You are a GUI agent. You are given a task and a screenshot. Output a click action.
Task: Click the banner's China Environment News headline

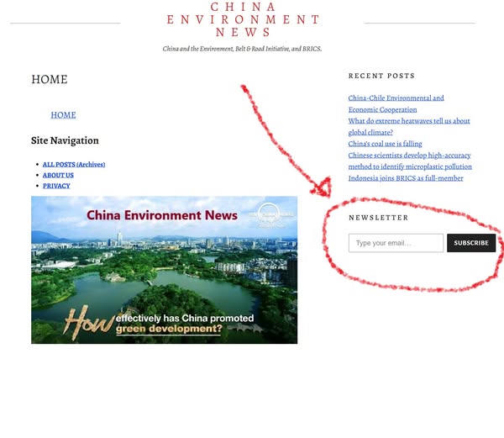pos(161,215)
